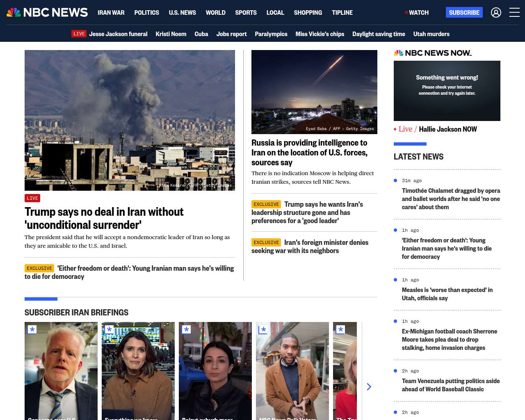Advance briefings carousel with right chevron
Image resolution: width=525 pixels, height=420 pixels.
coord(369,387)
